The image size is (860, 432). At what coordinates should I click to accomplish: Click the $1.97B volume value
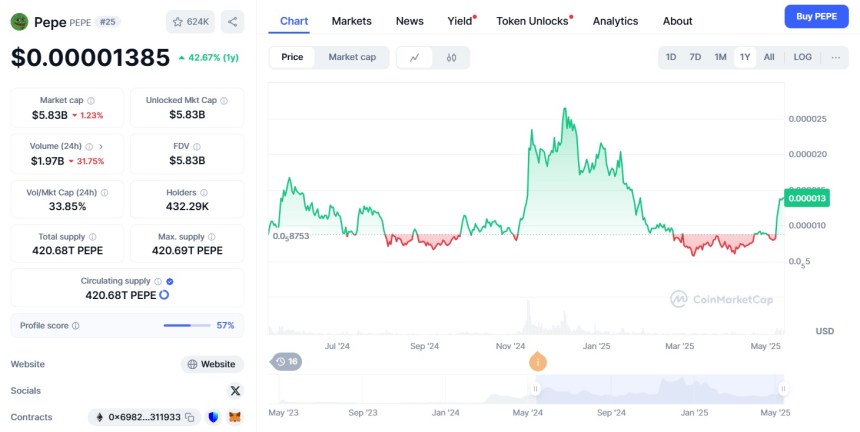47,161
